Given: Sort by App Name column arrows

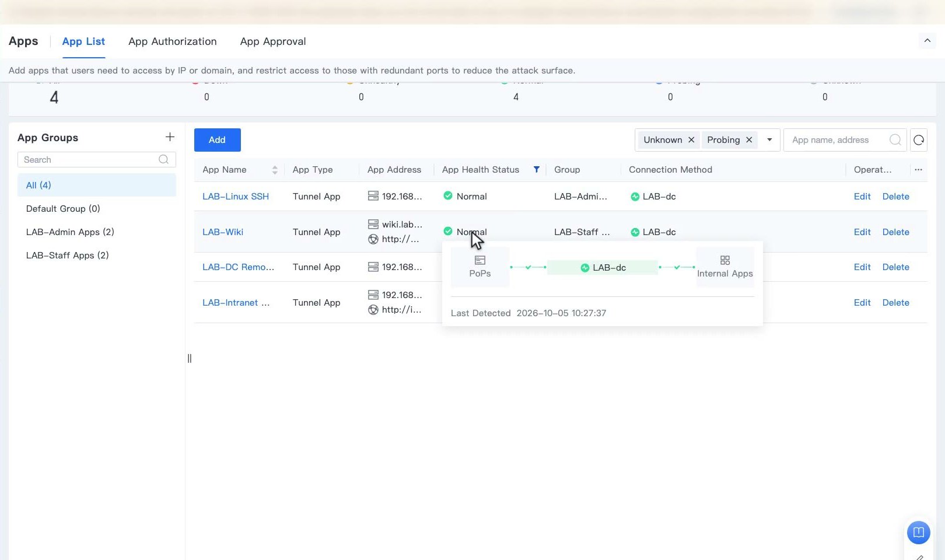Looking at the screenshot, I should (x=275, y=170).
